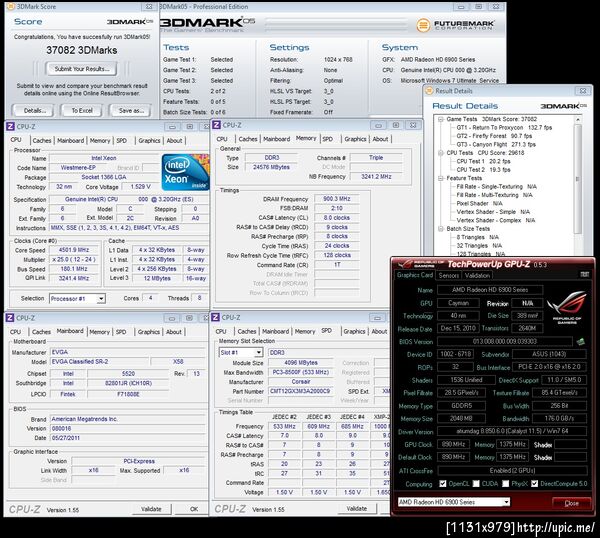
Task: Click Z icon of CPU-Z Memory timings window
Action: click(216, 125)
